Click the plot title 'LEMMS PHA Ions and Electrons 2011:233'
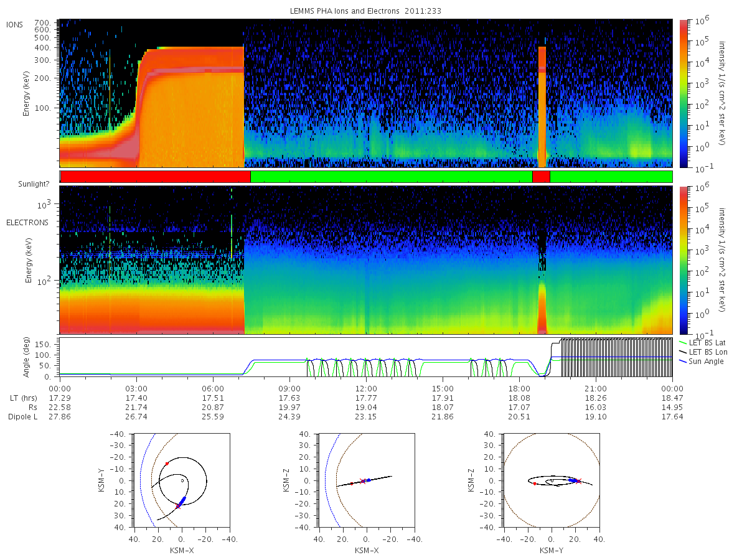The image size is (747, 560). click(x=366, y=11)
